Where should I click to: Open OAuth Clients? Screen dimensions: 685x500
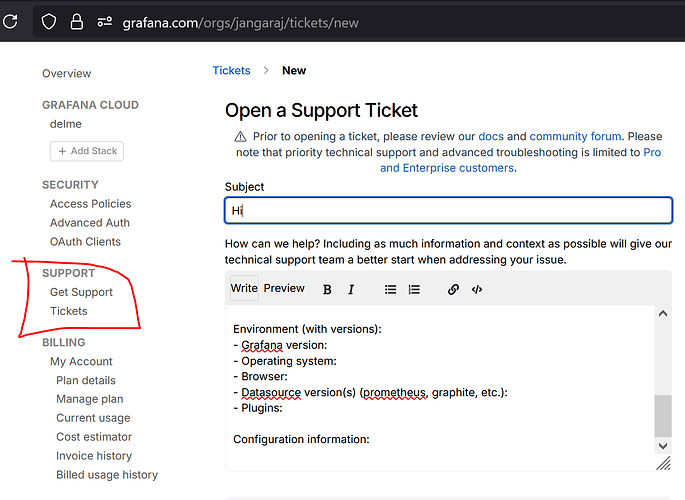(x=85, y=242)
